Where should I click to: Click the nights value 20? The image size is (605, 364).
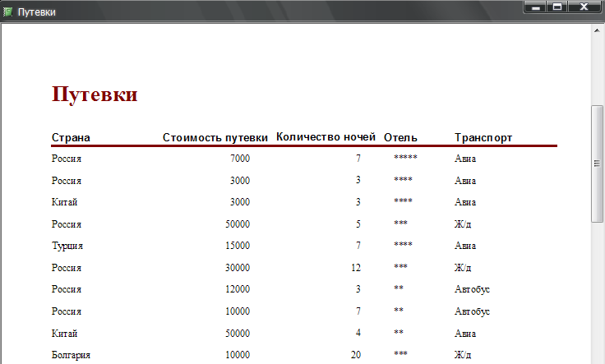[356, 355]
